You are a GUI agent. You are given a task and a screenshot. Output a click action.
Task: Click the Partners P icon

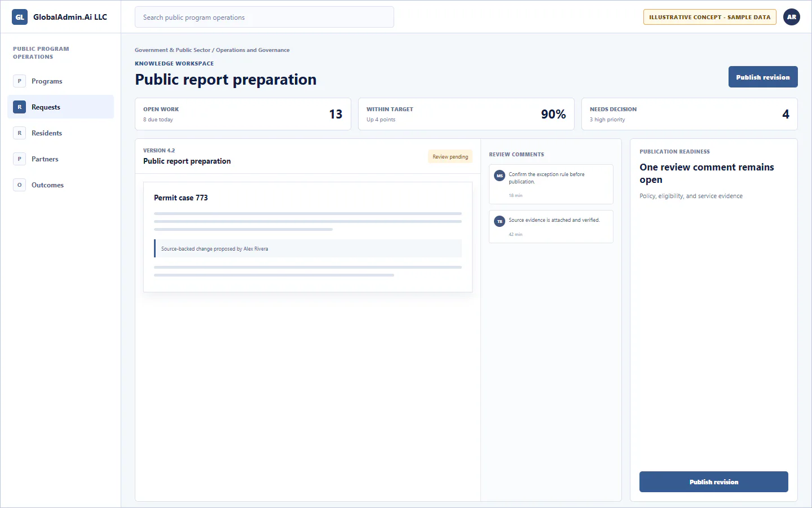point(19,159)
